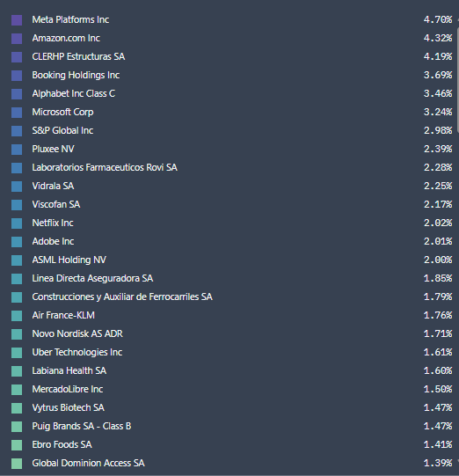Screen dimensions: 459x476
Task: Click Netflix Inc in the list
Action: [53, 223]
